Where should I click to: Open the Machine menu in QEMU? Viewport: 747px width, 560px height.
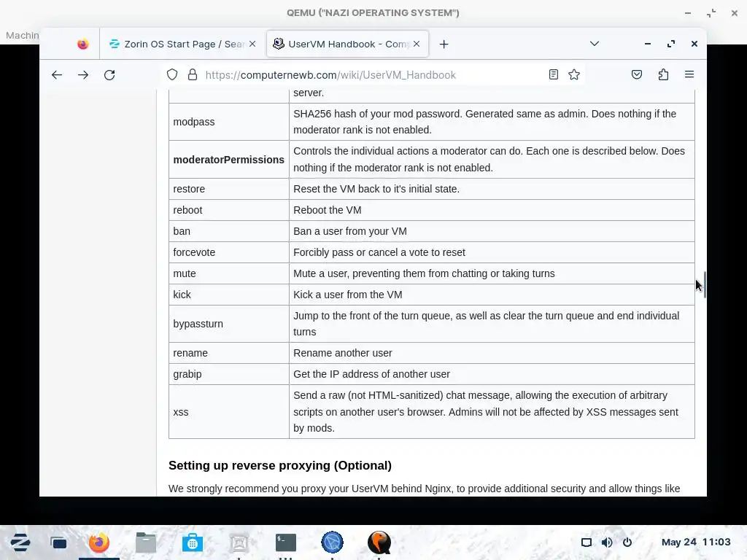(x=23, y=35)
